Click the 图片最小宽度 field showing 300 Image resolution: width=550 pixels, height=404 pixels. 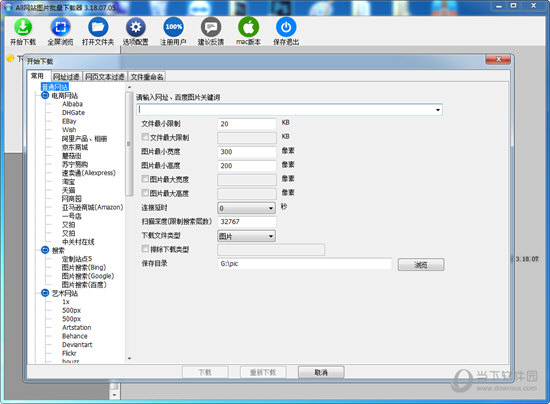pyautogui.click(x=247, y=152)
